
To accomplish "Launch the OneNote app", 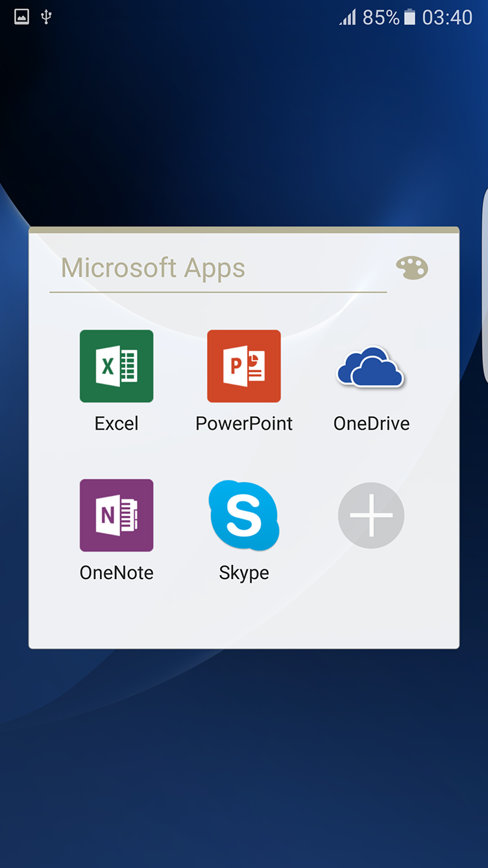I will 117,515.
